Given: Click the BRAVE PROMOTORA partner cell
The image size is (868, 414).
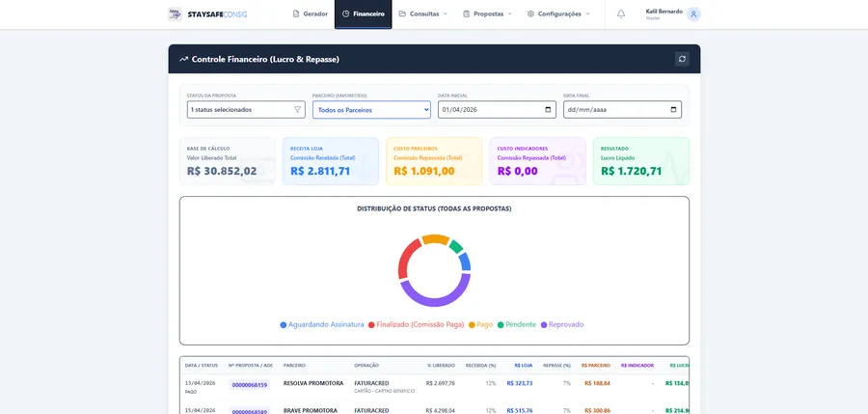Looking at the screenshot, I should [310, 411].
